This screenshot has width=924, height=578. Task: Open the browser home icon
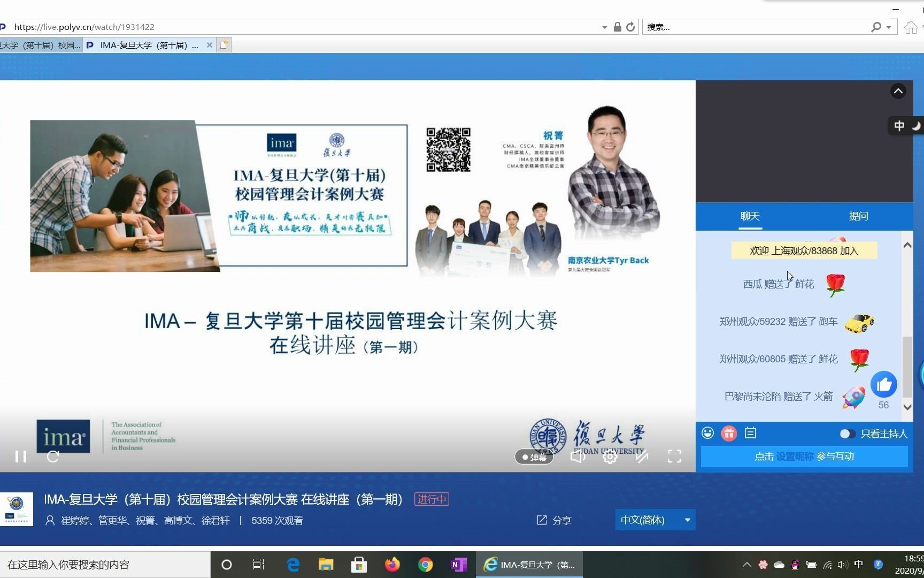coord(911,27)
